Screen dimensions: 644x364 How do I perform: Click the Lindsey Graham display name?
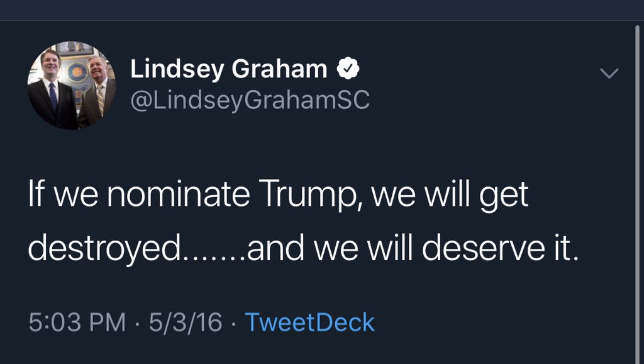228,69
